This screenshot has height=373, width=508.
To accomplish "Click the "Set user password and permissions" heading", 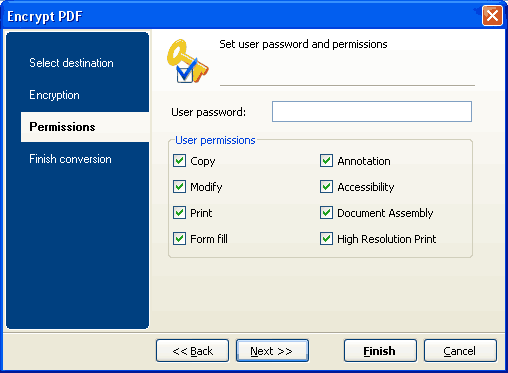I will (303, 44).
